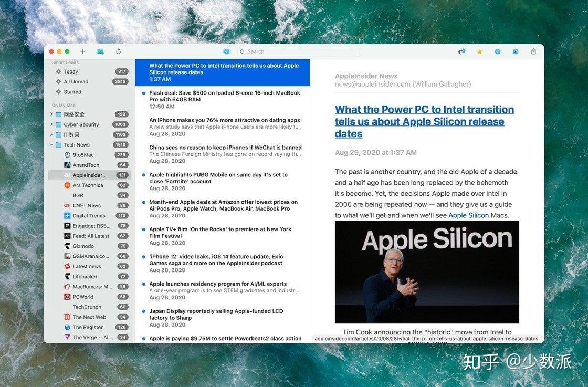Open the Month-end Apple deals article
This screenshot has width=588, height=387.
[223, 208]
